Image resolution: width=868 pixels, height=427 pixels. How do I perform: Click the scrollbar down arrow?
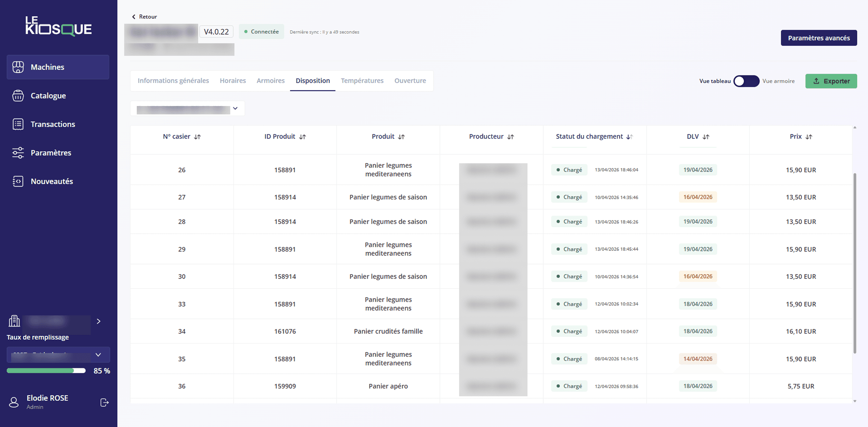coord(855,401)
